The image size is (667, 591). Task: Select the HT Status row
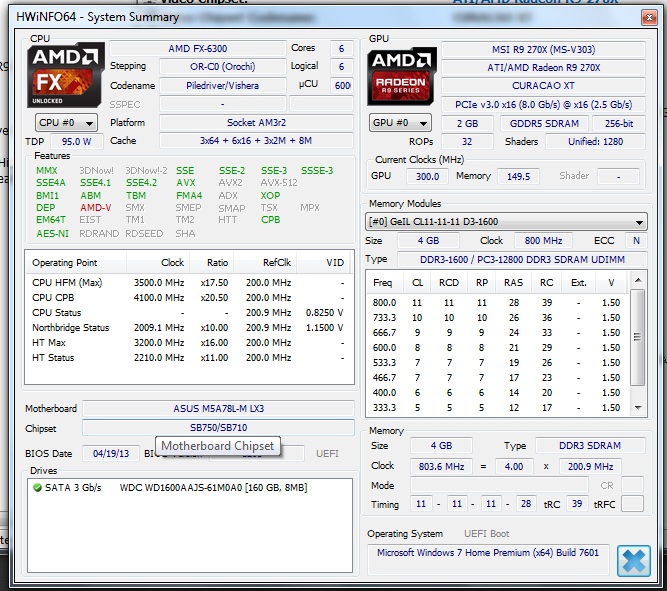(189, 357)
